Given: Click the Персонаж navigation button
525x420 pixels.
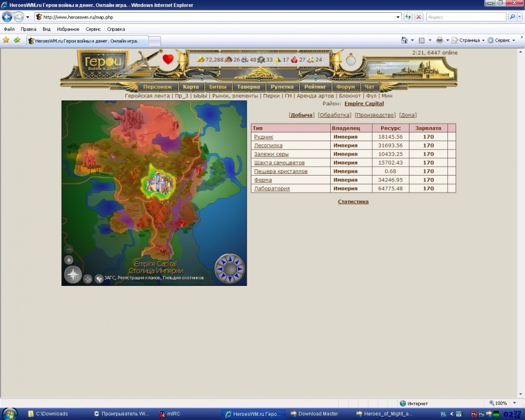Looking at the screenshot, I should click(157, 87).
